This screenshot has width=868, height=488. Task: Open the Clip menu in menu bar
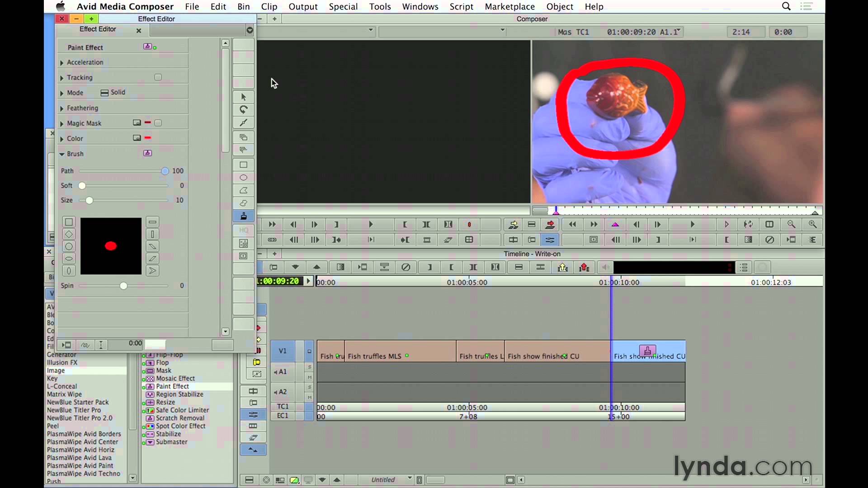point(269,7)
